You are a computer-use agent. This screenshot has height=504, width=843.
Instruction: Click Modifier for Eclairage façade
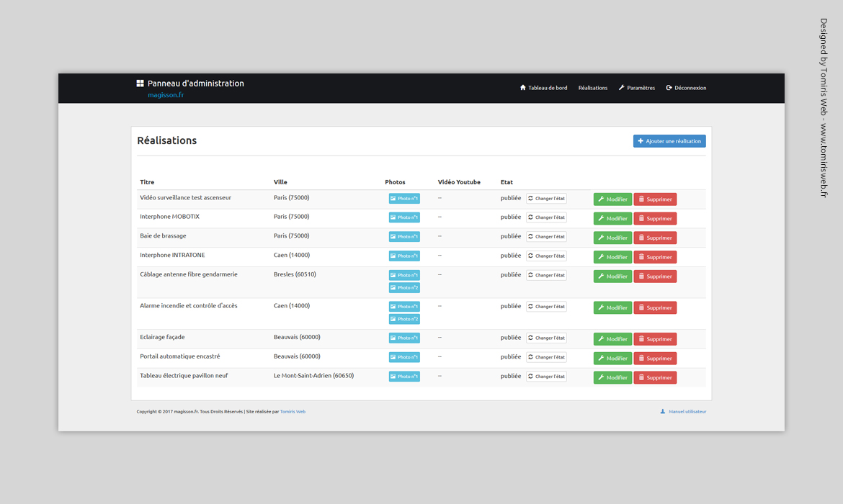pyautogui.click(x=612, y=339)
